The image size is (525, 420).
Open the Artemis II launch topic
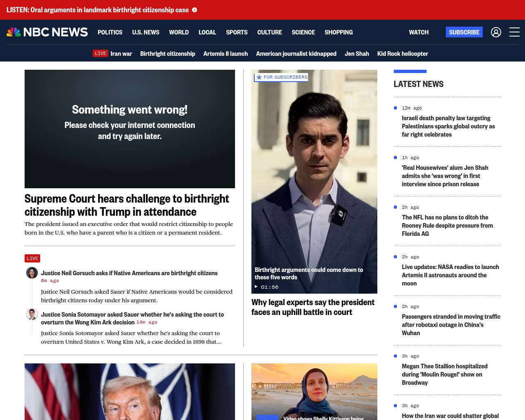(x=226, y=54)
